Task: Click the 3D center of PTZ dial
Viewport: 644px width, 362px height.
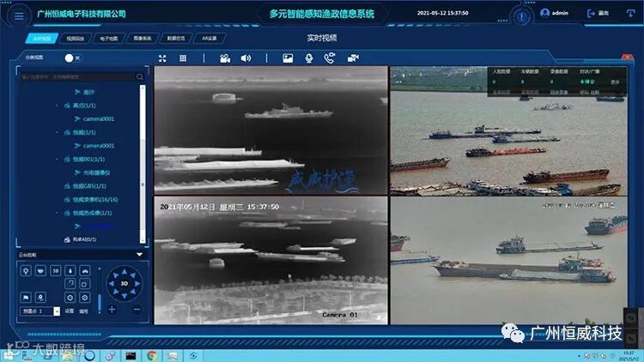Action: click(x=124, y=284)
